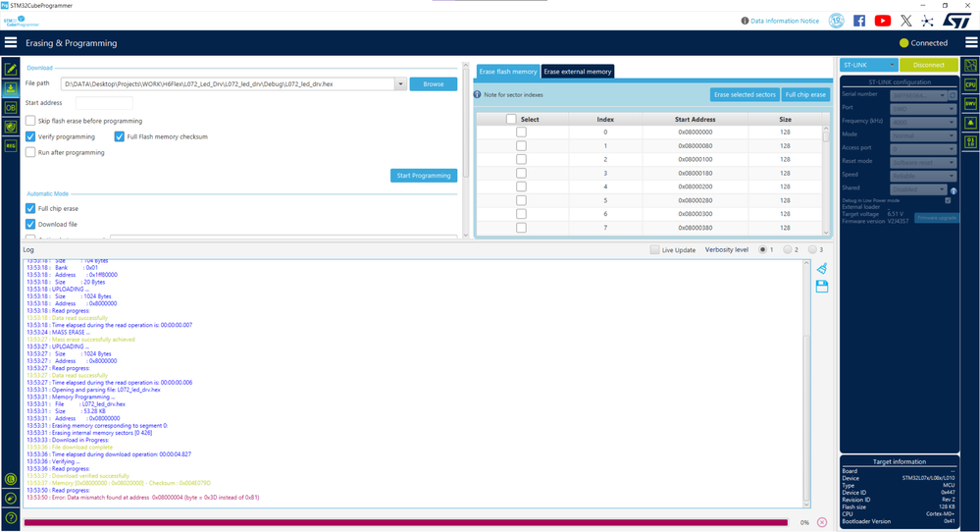
Task: Select the Erasing & Programming download icon
Action: tap(10, 88)
